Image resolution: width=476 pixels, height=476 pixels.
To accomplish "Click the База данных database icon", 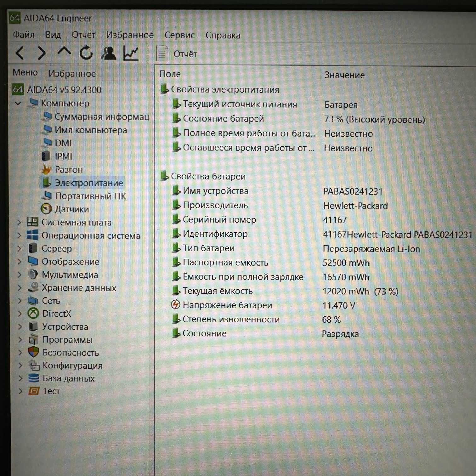I will click(34, 378).
